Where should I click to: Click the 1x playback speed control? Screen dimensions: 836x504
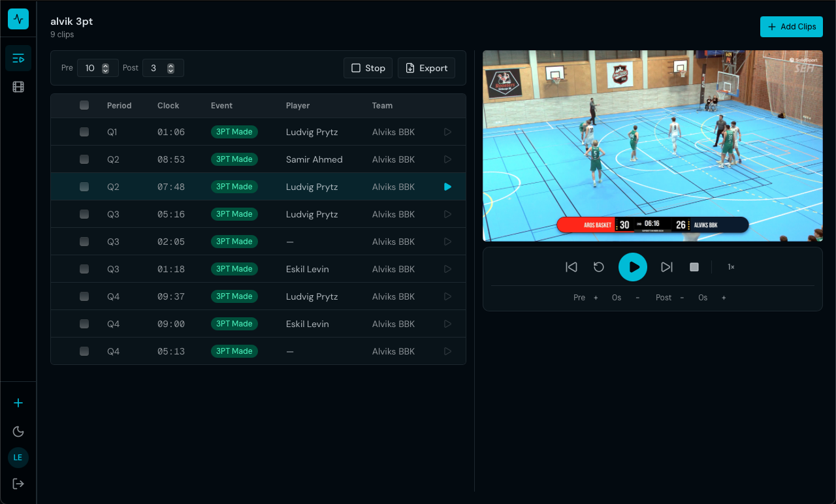pyautogui.click(x=731, y=266)
